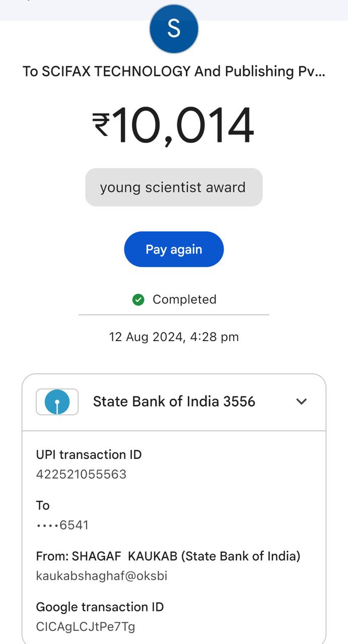Screen dimensions: 348x644
Task: Expand the State Bank of India chevron
Action: pos(301,401)
